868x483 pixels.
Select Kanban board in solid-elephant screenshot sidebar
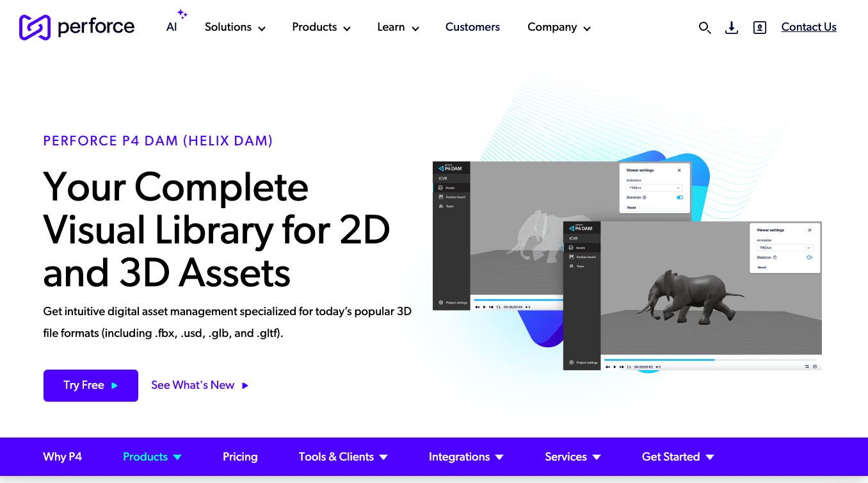(x=582, y=257)
